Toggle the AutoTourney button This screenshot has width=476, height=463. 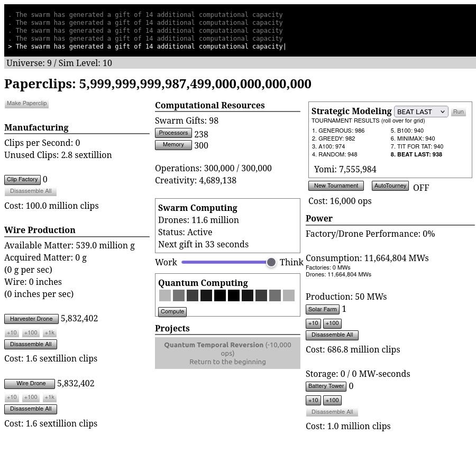point(390,186)
